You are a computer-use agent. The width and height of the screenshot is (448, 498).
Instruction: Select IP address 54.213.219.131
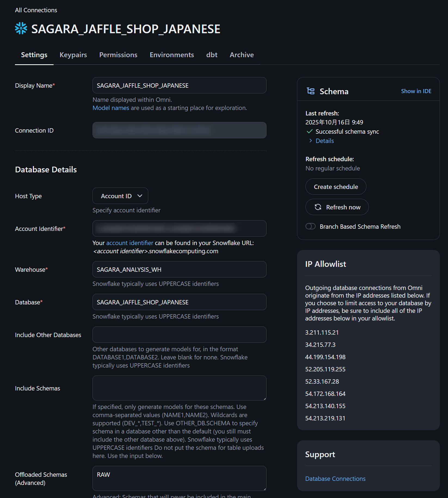click(325, 418)
